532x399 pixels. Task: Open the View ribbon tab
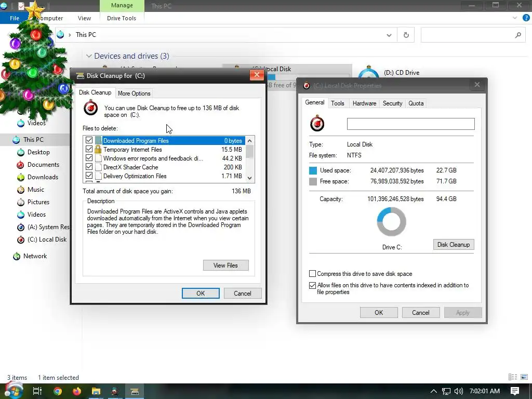(x=84, y=18)
